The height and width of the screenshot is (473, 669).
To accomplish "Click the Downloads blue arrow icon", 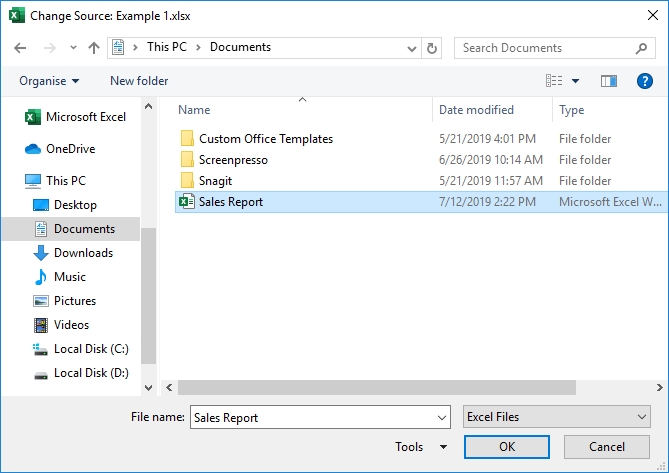I will 41,253.
